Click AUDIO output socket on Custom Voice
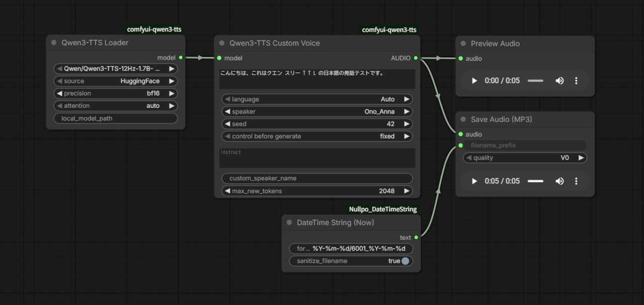 point(416,58)
